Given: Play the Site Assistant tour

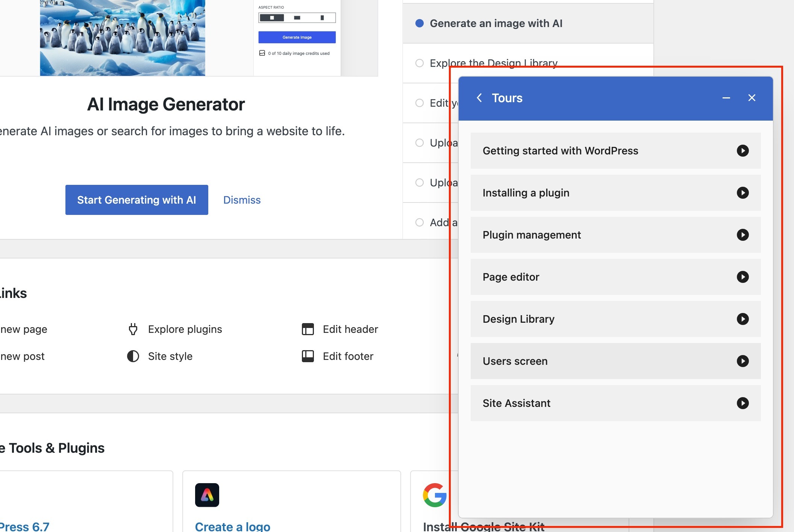Looking at the screenshot, I should [x=742, y=403].
